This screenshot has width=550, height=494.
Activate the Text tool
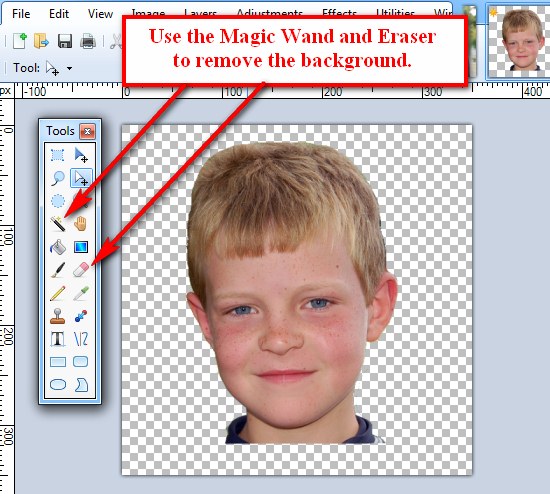pos(58,339)
